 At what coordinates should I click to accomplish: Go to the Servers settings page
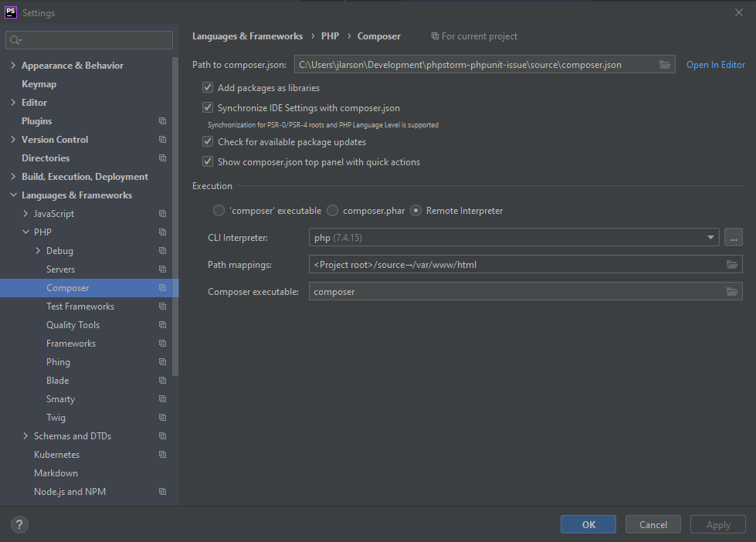coord(61,269)
